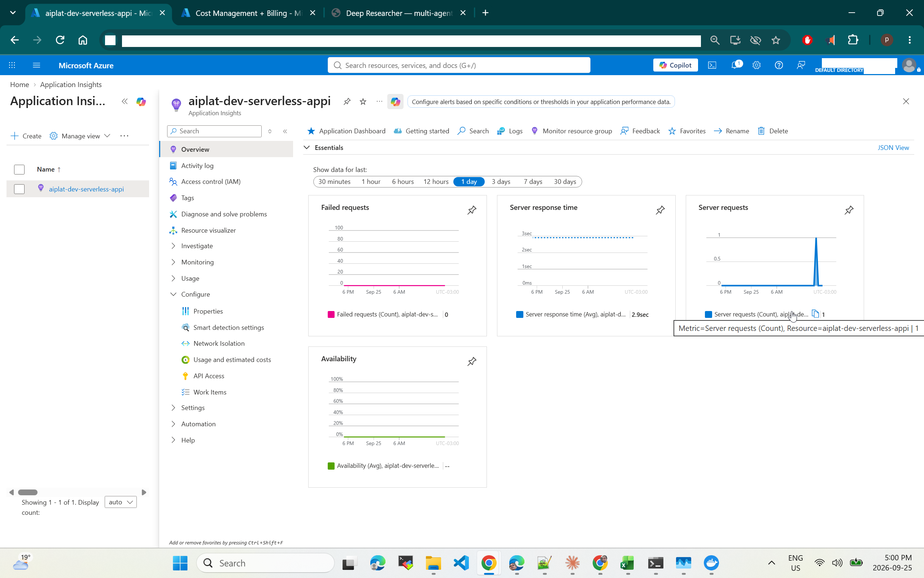Select the 30 days time range

(x=565, y=182)
